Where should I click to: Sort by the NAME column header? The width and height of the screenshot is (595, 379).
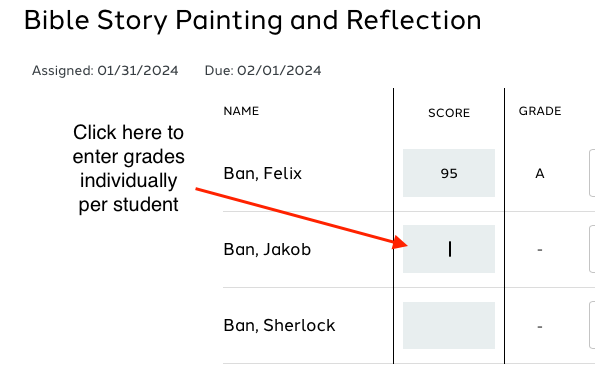pos(241,111)
